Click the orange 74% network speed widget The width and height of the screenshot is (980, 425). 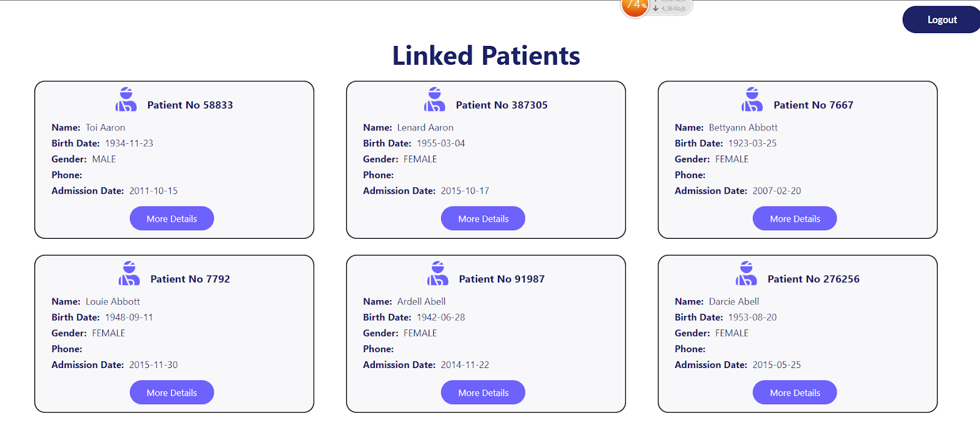pyautogui.click(x=636, y=7)
